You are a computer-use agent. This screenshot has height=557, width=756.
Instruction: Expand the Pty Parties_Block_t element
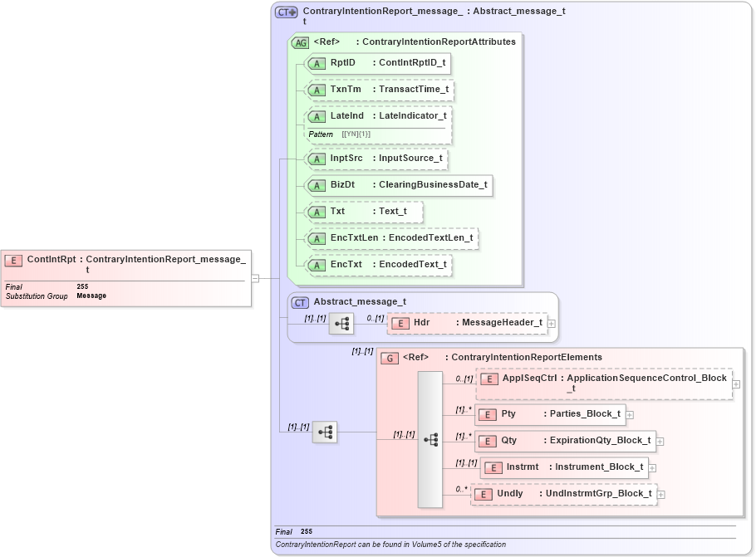[x=629, y=413]
